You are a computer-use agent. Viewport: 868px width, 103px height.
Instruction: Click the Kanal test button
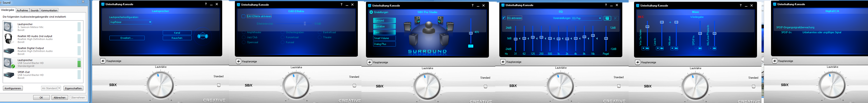pyautogui.click(x=177, y=33)
